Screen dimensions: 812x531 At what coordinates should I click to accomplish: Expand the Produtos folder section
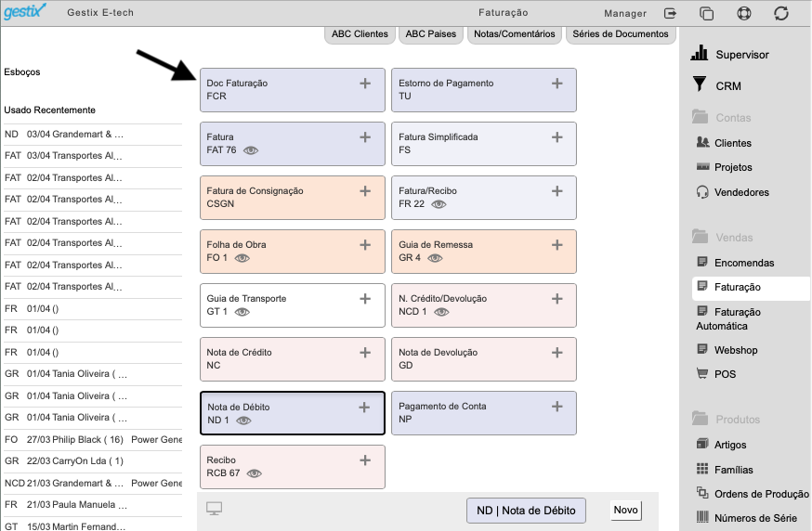click(x=726, y=420)
